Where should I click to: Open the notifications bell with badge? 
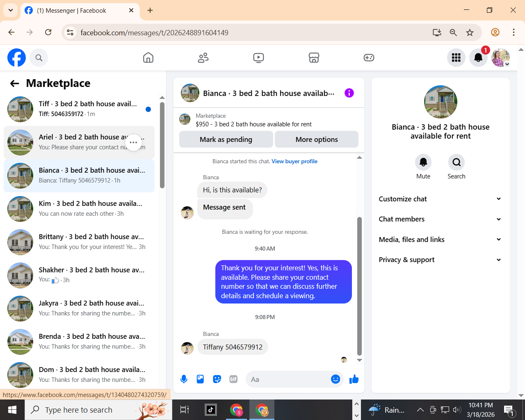[x=478, y=58]
